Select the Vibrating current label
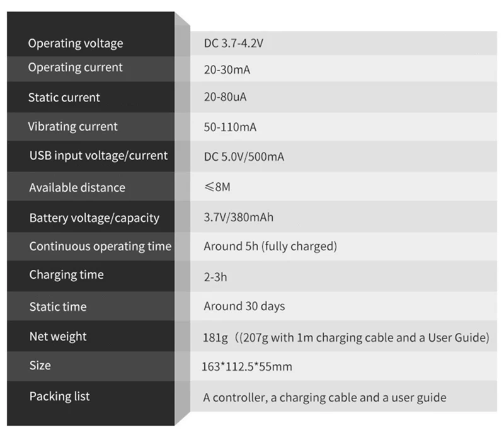Image resolution: width=504 pixels, height=442 pixels. pos(72,127)
